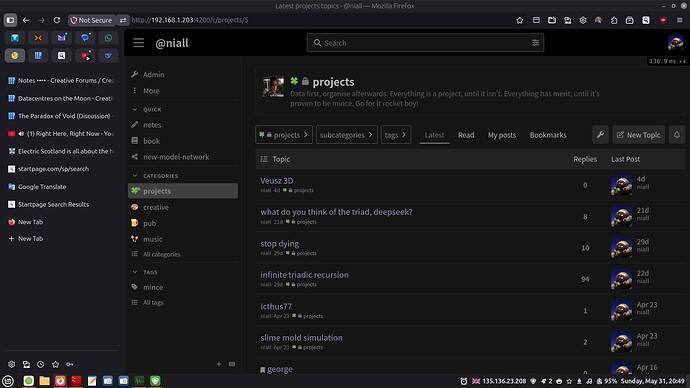
Task: Select the pub category in sidebar
Action: (x=149, y=223)
